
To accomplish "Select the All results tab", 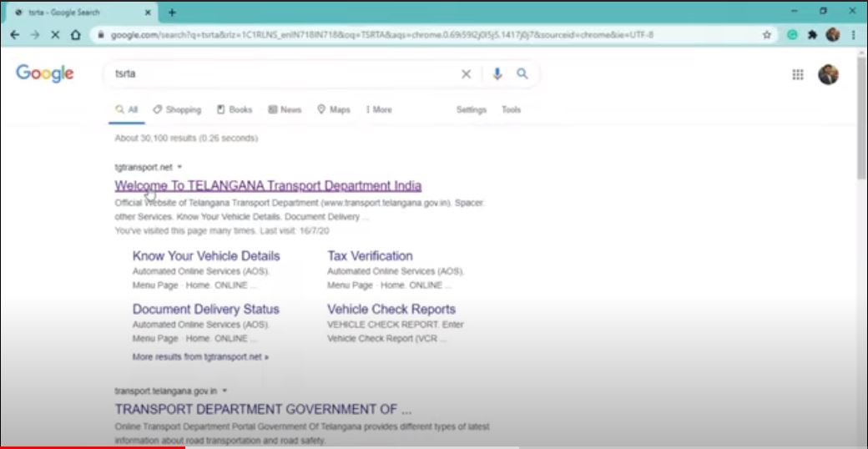I will click(127, 110).
